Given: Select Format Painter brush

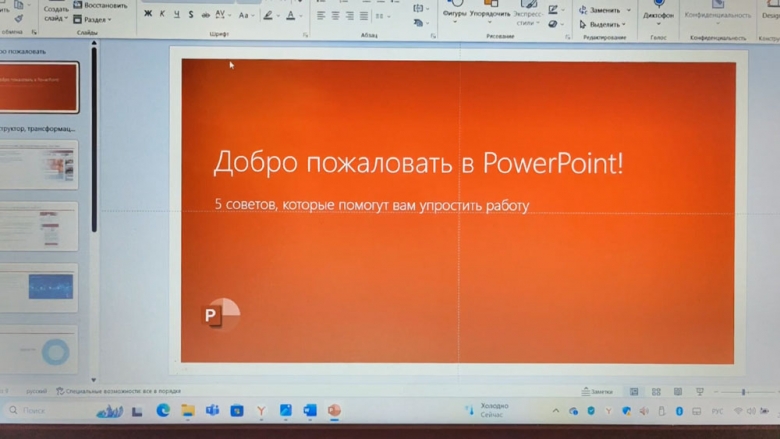Looking at the screenshot, I should (x=19, y=19).
